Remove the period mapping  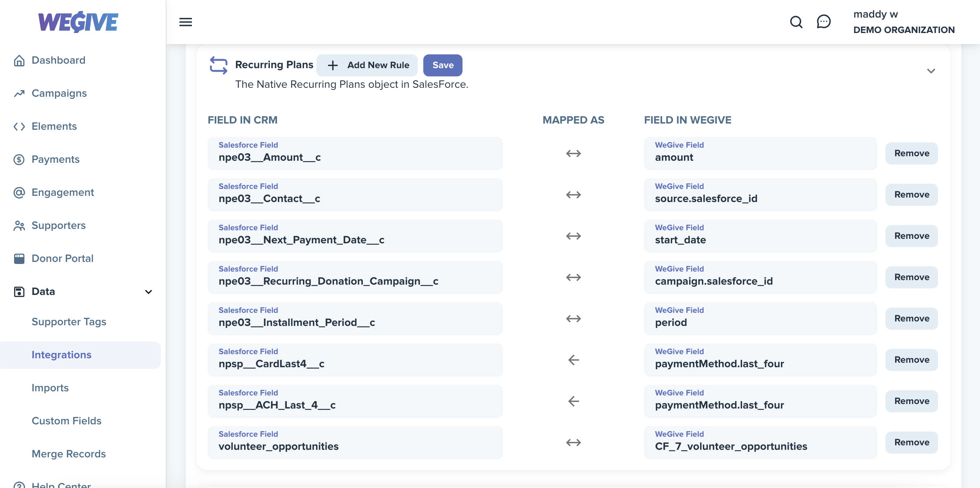click(912, 319)
